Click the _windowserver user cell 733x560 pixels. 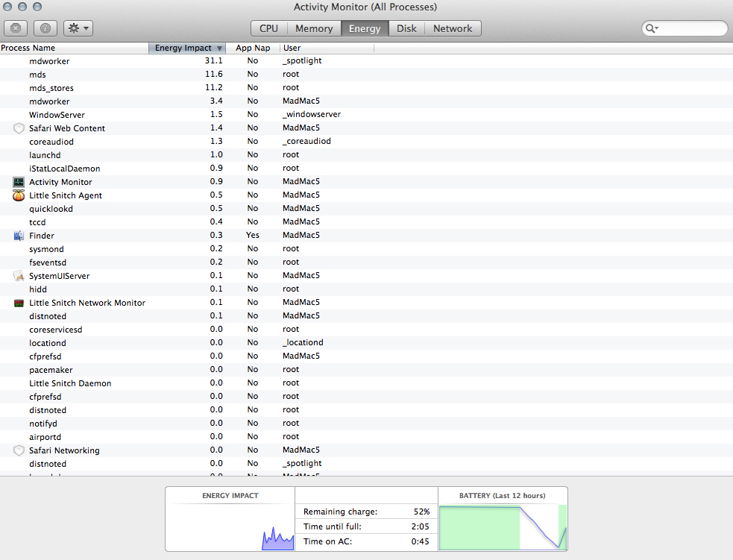pos(312,115)
